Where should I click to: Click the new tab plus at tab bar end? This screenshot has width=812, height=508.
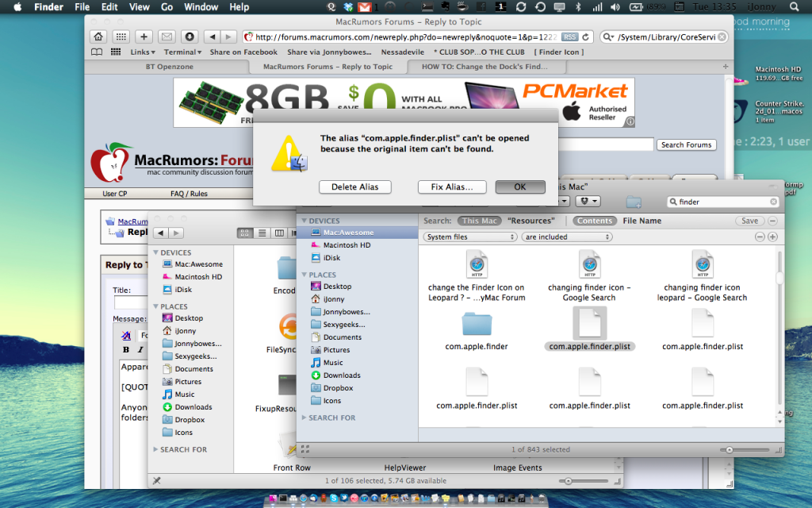tap(726, 67)
